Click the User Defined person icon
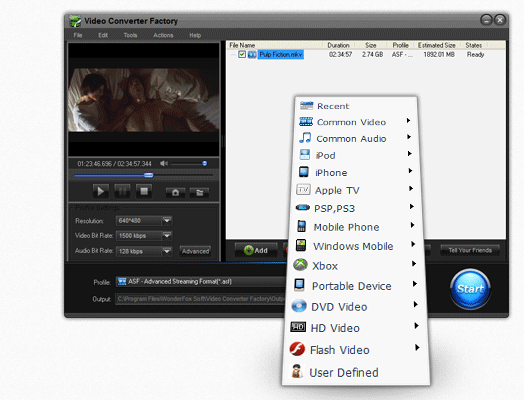This screenshot has width=524, height=400. click(296, 371)
